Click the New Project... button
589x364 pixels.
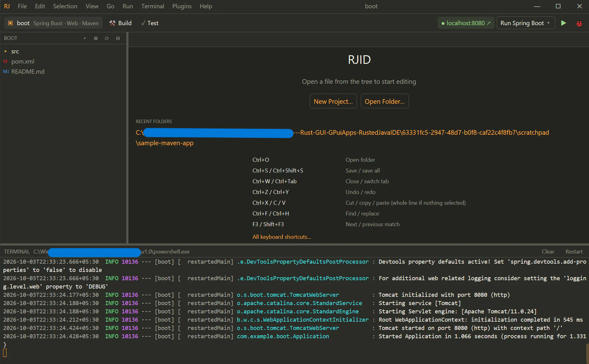tap(333, 101)
